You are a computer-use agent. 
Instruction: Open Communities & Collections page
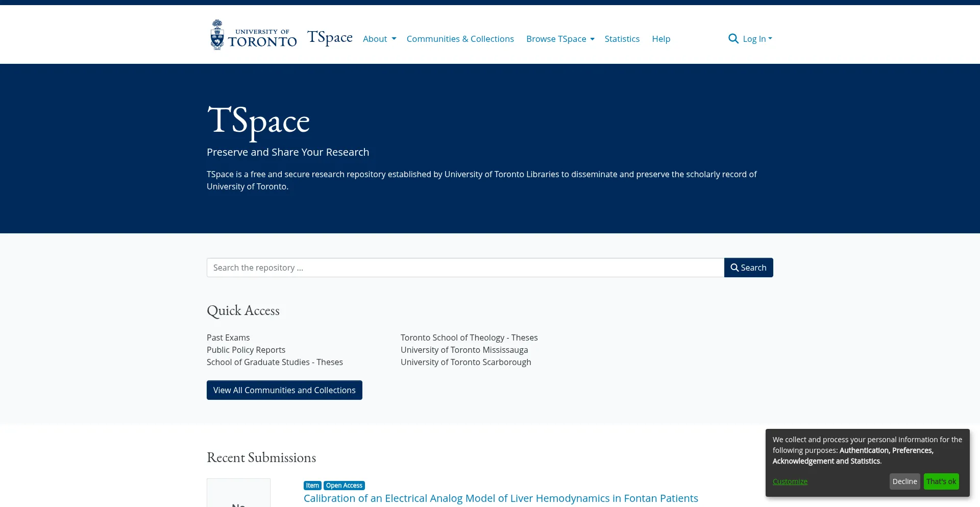click(x=460, y=39)
